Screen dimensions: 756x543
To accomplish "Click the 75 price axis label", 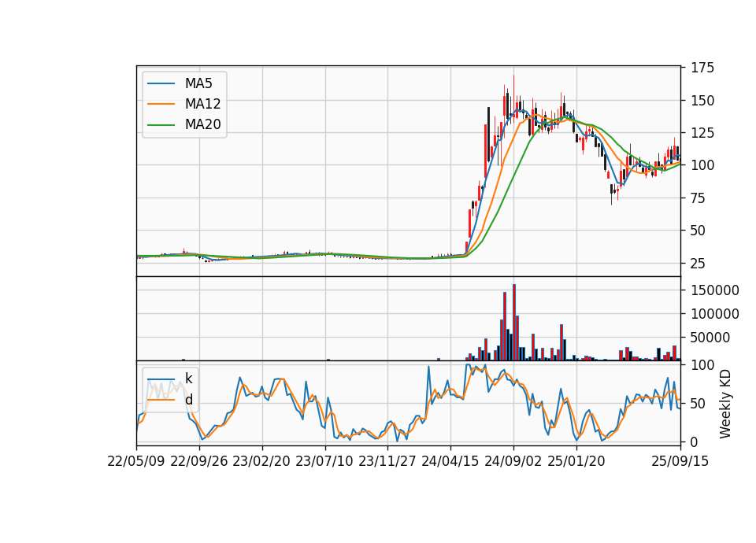I will tap(699, 198).
